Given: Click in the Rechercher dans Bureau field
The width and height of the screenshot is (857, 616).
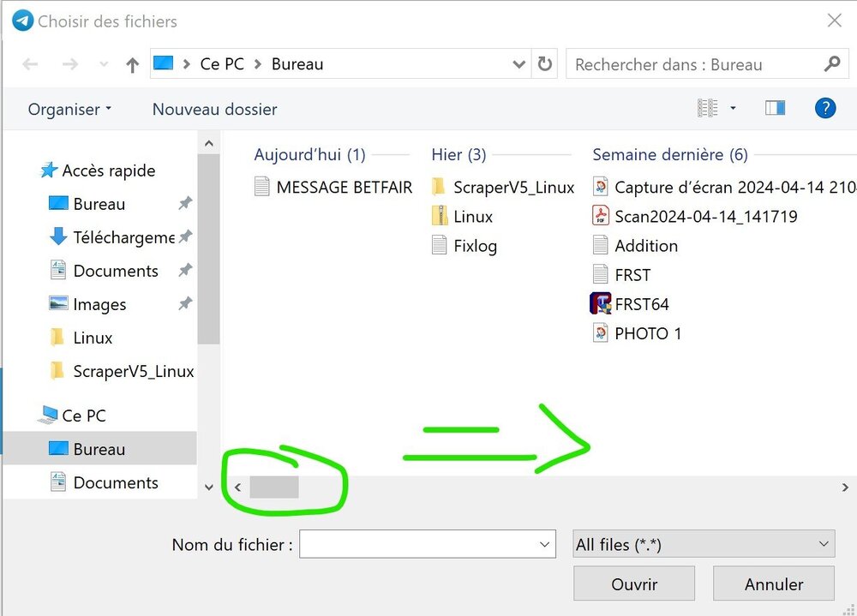Looking at the screenshot, I should (x=694, y=65).
